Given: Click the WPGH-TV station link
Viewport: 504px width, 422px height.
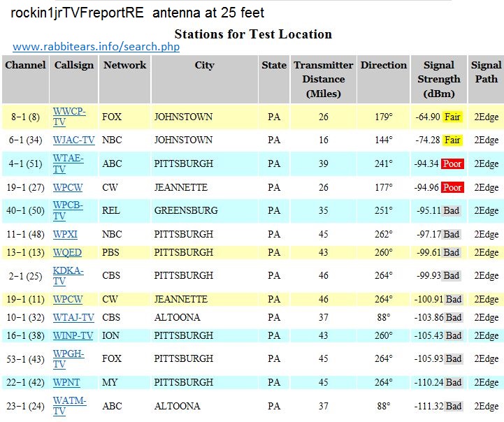Looking at the screenshot, I should [x=69, y=355].
